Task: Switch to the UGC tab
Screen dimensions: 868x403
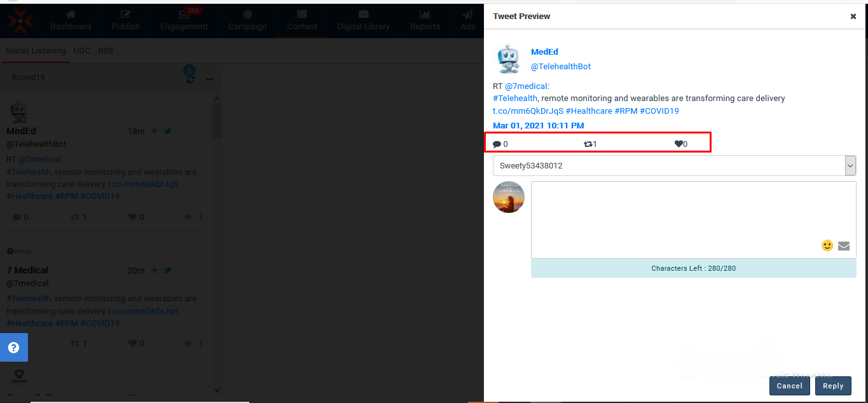Action: point(81,51)
